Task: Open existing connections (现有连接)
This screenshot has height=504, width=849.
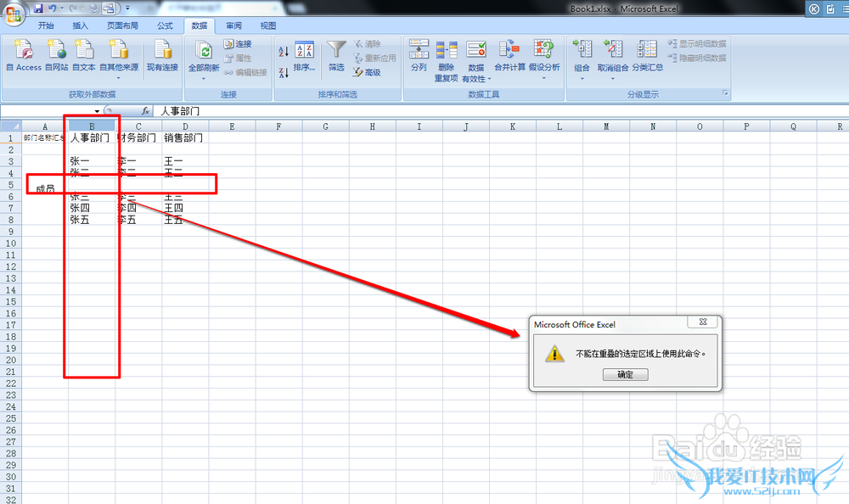Action: pyautogui.click(x=162, y=56)
